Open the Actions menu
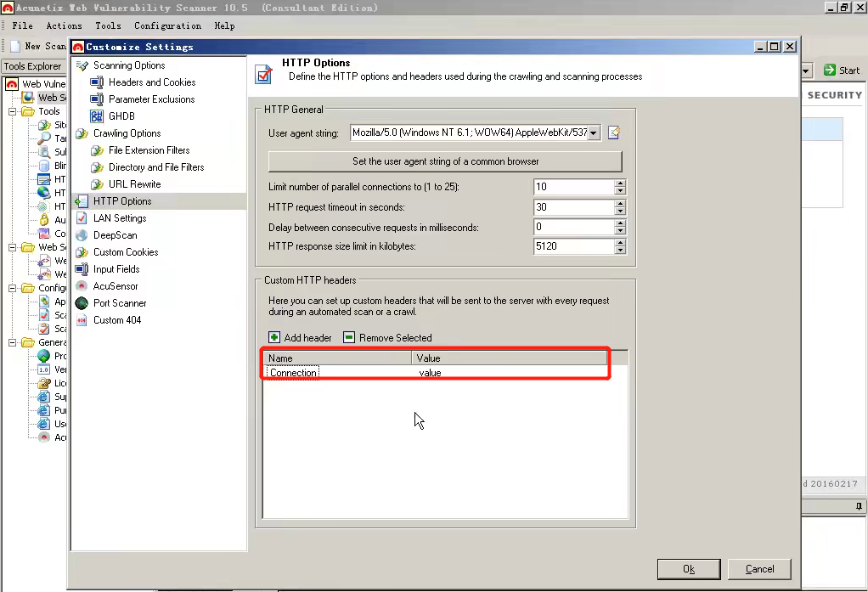The height and width of the screenshot is (592, 868). [65, 25]
